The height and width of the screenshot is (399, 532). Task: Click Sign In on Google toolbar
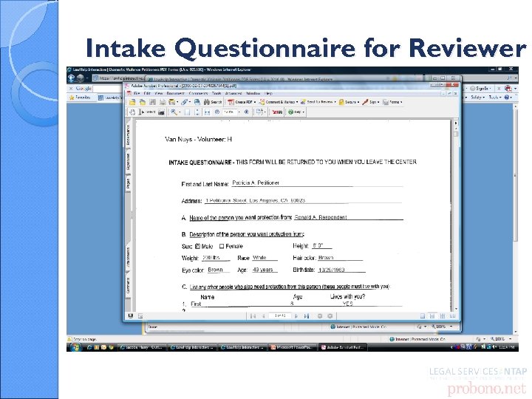click(x=480, y=88)
